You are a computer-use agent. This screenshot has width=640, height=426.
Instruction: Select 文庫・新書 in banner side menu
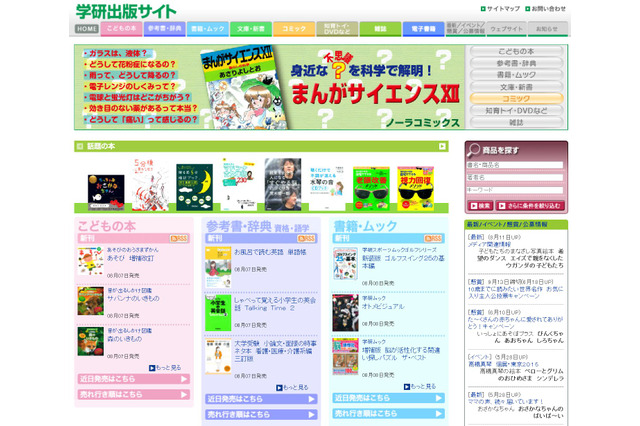click(516, 87)
